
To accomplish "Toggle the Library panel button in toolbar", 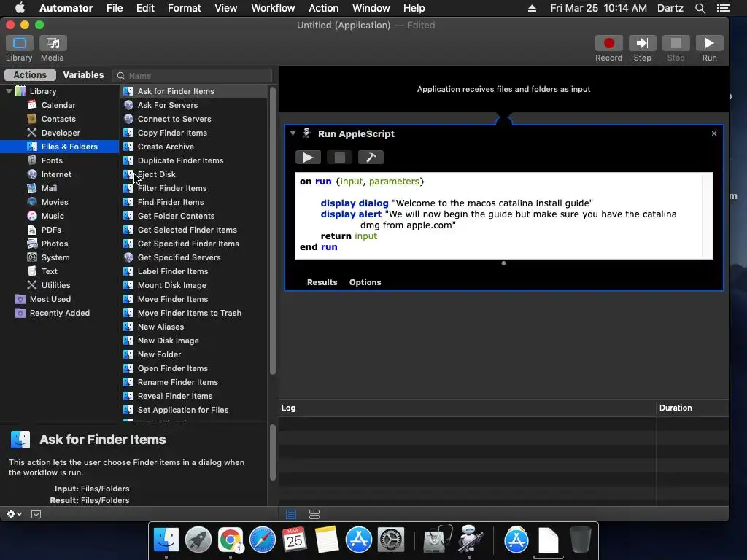I will 19,43.
